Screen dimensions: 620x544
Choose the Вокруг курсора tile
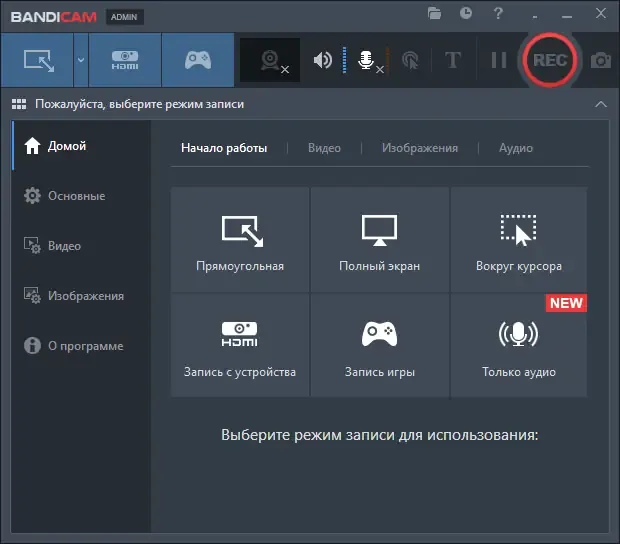coord(519,240)
